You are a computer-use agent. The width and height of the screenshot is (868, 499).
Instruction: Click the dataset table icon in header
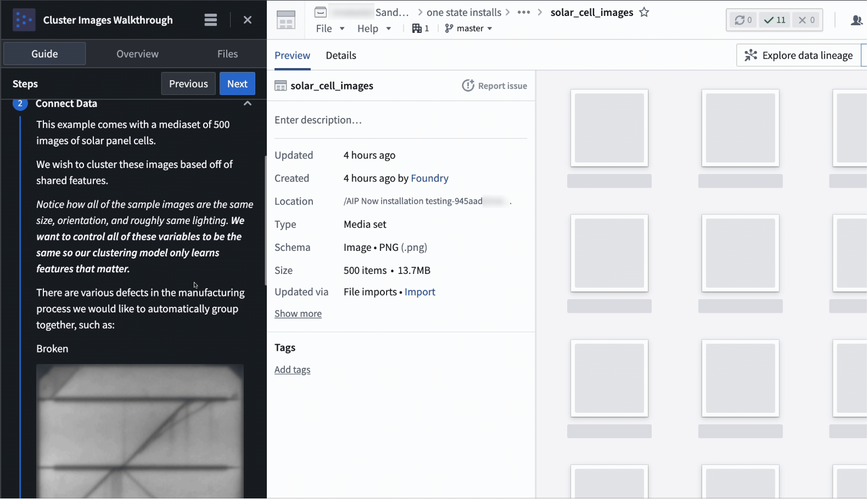coord(286,20)
